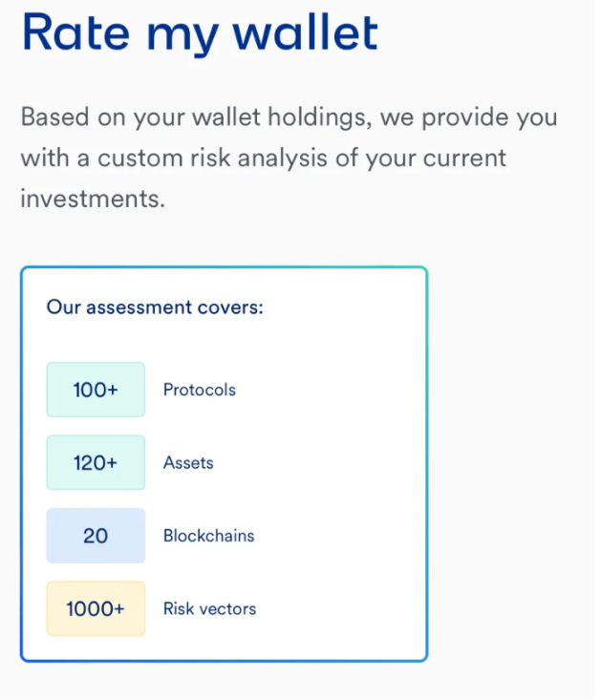Click the Protocols label
600x700 pixels.
200,390
